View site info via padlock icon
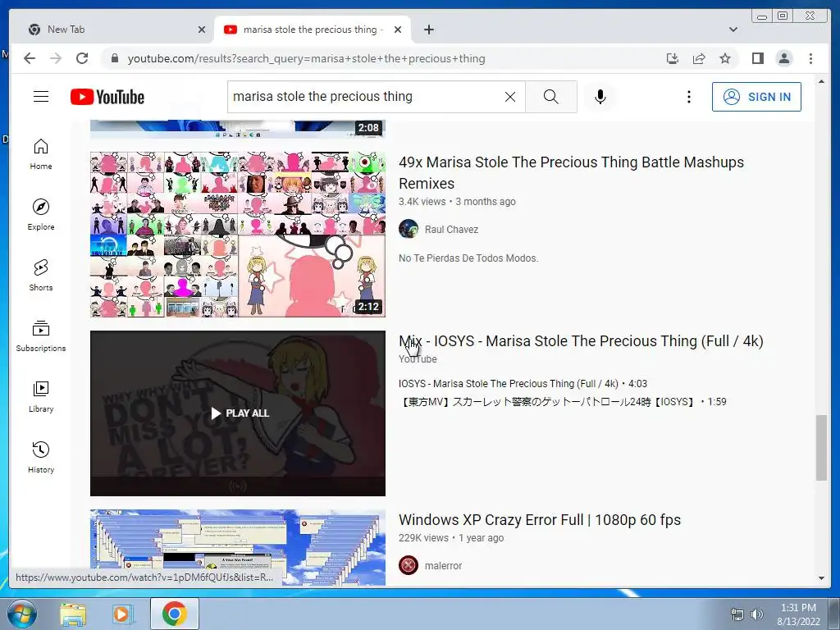Viewport: 840px width, 630px height. [114, 58]
